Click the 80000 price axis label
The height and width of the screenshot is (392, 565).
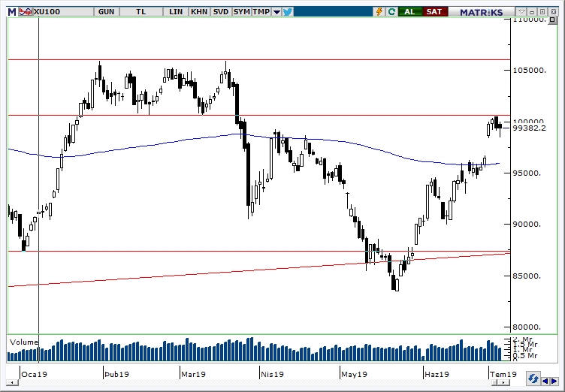tap(527, 327)
